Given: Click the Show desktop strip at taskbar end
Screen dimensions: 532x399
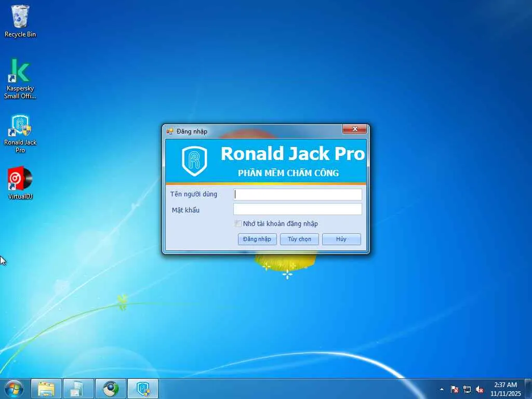Looking at the screenshot, I should 528,389.
